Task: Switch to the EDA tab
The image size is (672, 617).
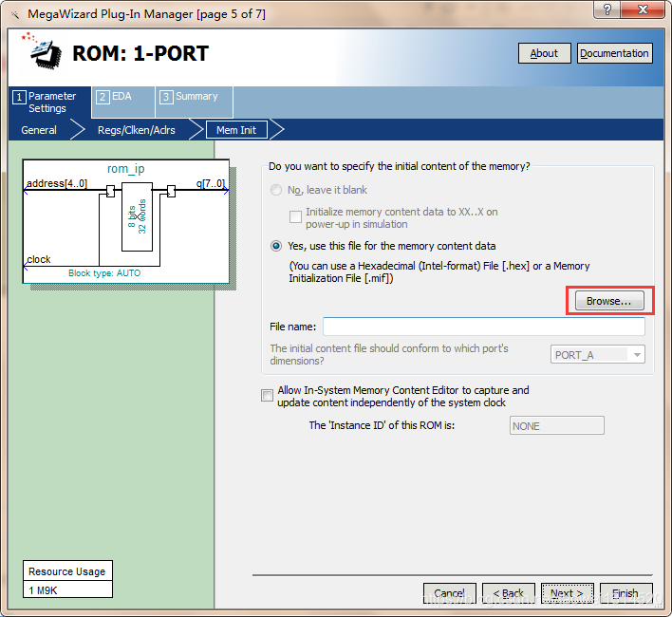Action: 123,102
